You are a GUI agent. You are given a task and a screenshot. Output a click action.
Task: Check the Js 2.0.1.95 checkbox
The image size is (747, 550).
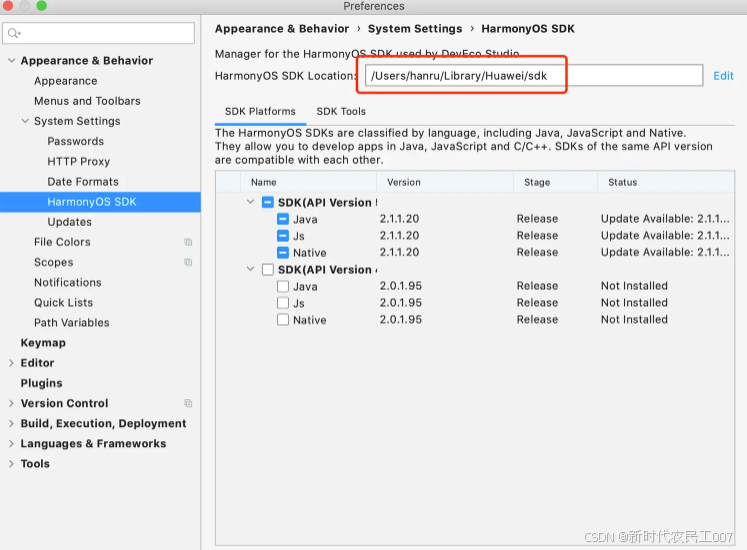(283, 303)
